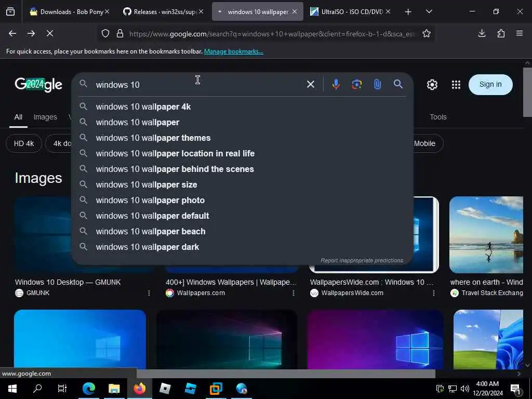Switch to Images results tab
This screenshot has height=399, width=532.
click(x=45, y=117)
